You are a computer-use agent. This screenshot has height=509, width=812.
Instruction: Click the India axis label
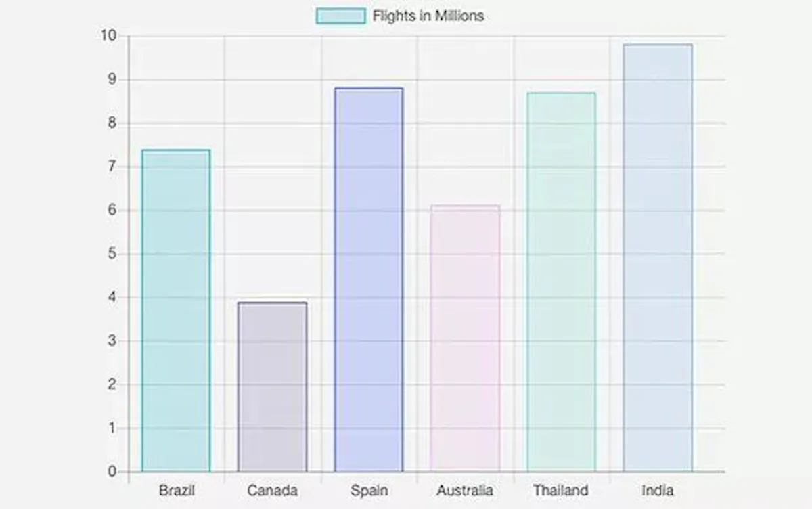[x=658, y=490]
